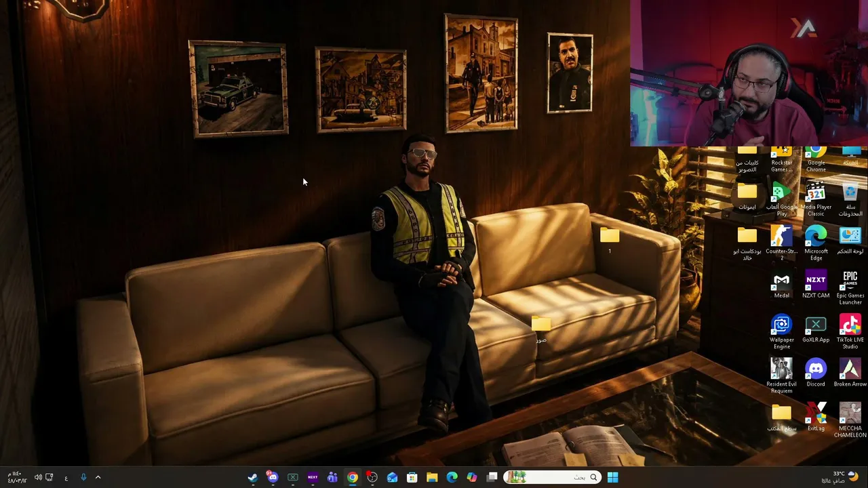Open Microsoft Teams from the taskbar

point(332,477)
